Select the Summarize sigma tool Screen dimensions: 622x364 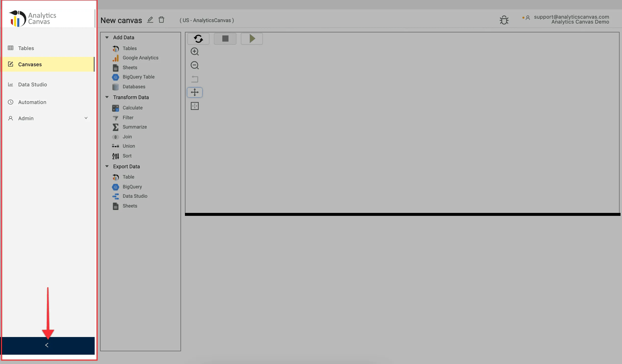click(x=134, y=127)
